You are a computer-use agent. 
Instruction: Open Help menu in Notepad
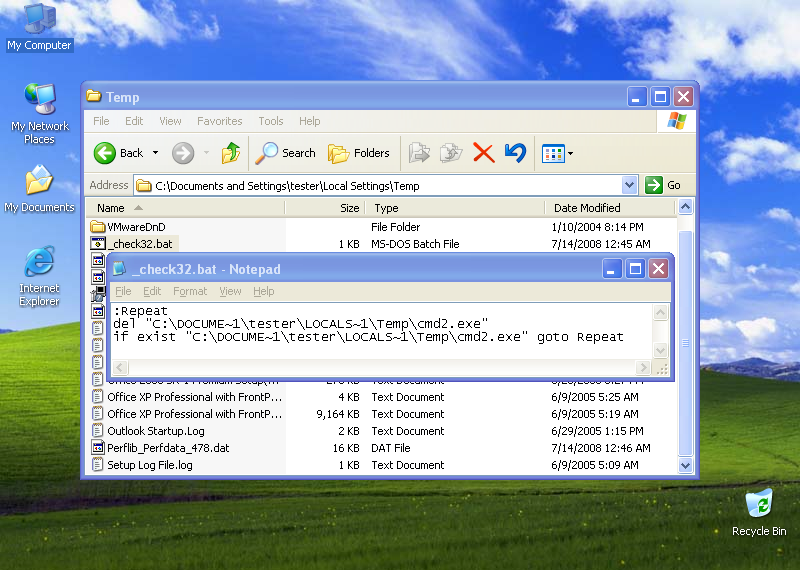264,291
